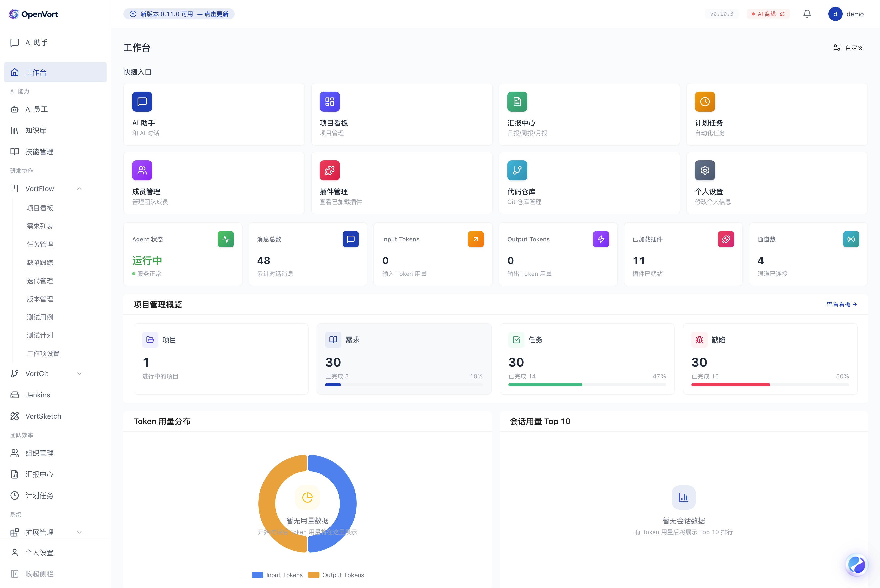Click the Agent 状态 activity pulse icon

point(226,239)
